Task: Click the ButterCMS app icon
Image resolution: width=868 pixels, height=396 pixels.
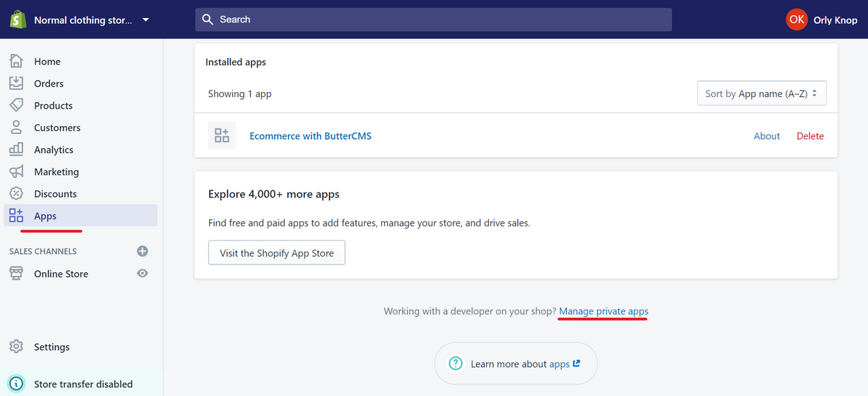Action: [222, 135]
